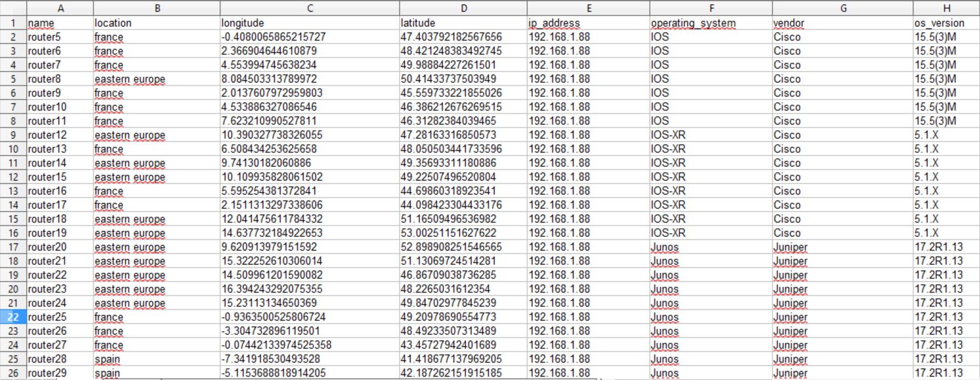Image resolution: width=980 pixels, height=380 pixels.
Task: Select longitude value -0.4080065865215727
Action: [310, 37]
